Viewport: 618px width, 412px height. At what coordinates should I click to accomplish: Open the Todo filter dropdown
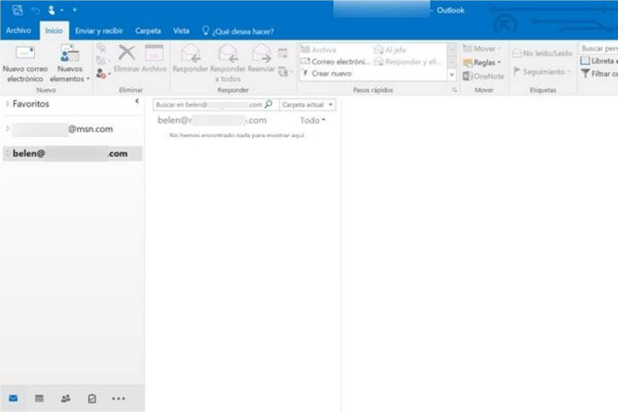click(x=313, y=120)
